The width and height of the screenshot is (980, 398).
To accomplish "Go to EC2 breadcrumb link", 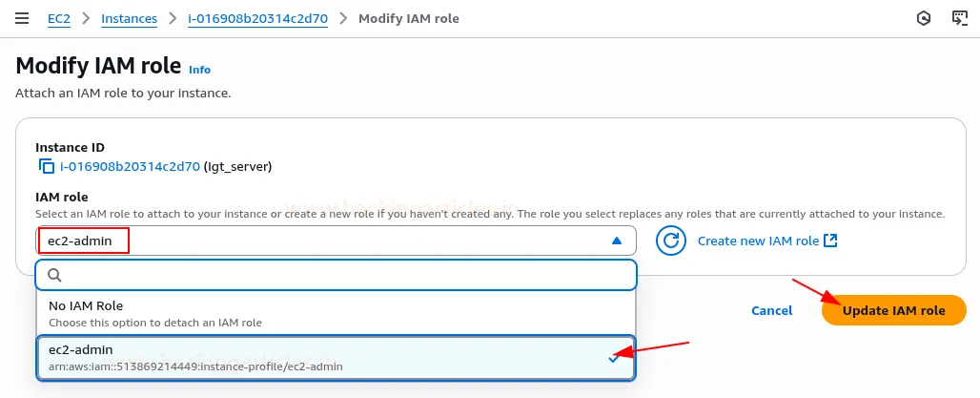I will [59, 19].
